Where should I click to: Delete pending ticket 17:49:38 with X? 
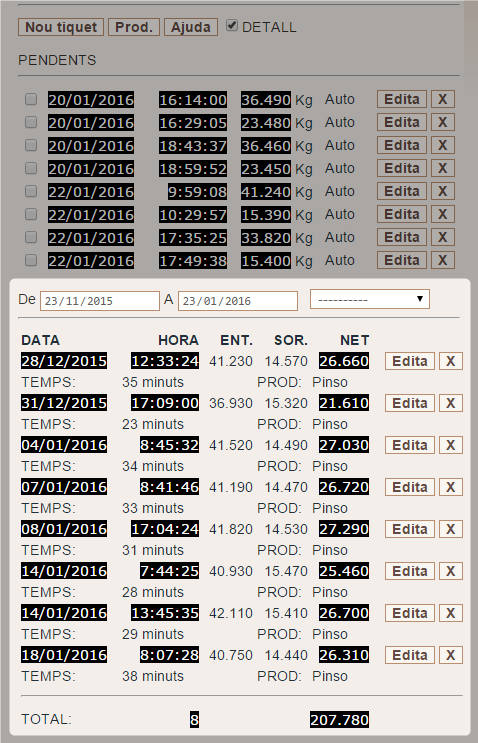[x=442, y=260]
